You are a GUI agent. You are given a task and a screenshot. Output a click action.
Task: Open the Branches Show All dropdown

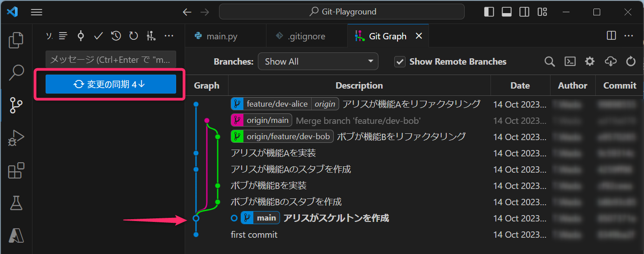[x=318, y=62]
